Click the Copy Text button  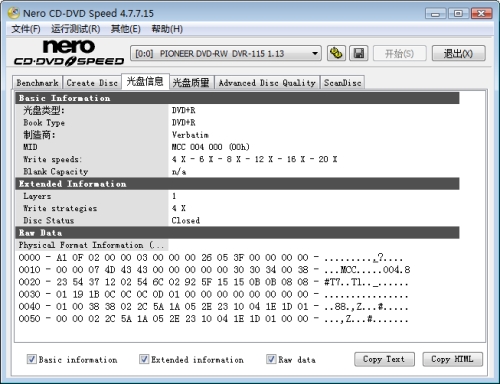pyautogui.click(x=384, y=359)
